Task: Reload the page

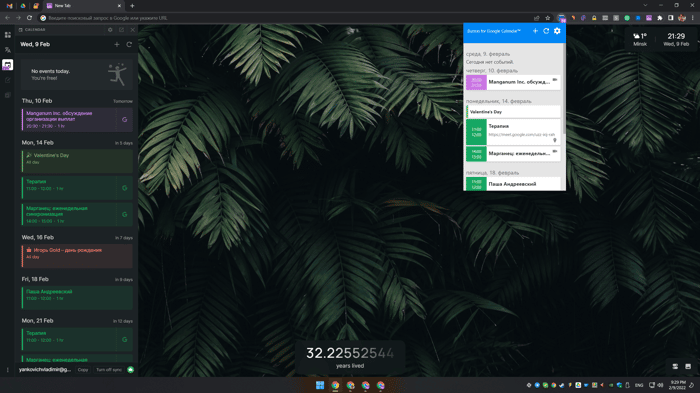Action: click(29, 18)
